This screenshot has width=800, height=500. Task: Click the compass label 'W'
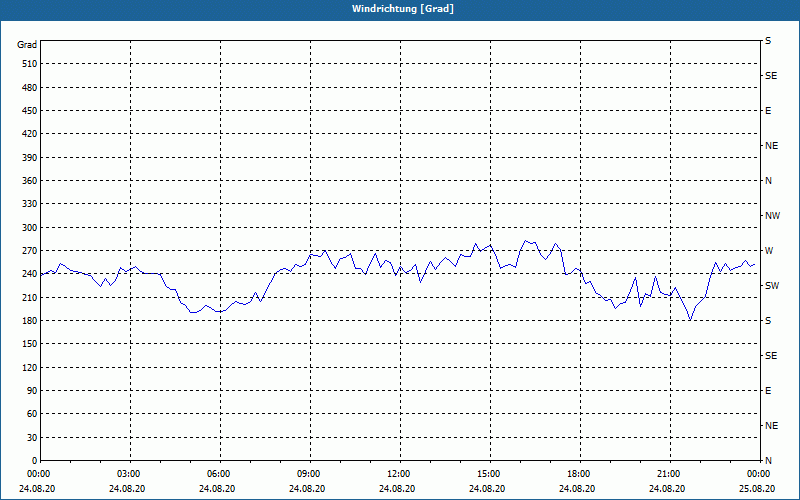tap(769, 251)
